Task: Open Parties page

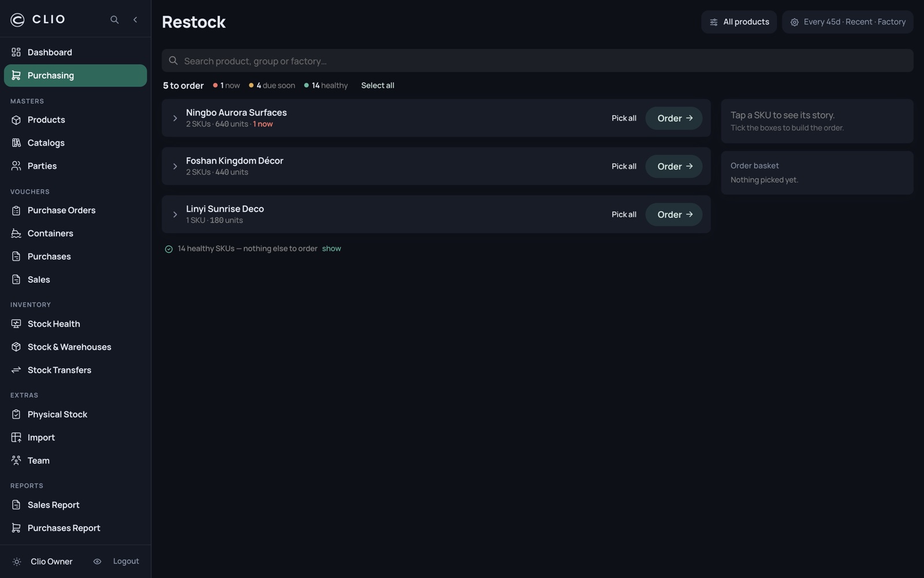Action: [75, 166]
